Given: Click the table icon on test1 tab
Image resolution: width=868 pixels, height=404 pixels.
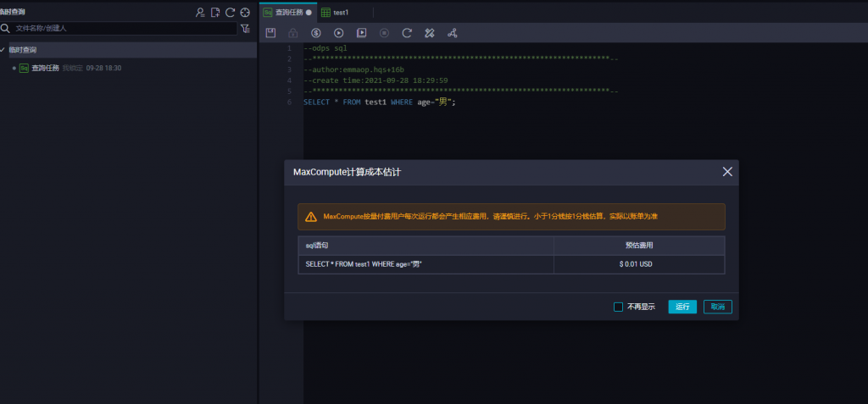Looking at the screenshot, I should (325, 12).
